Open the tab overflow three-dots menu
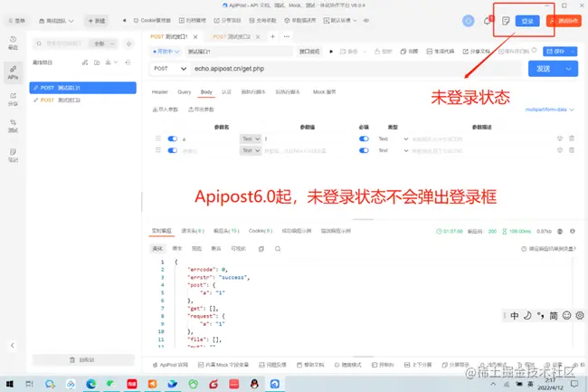The height and width of the screenshot is (392, 588). pyautogui.click(x=287, y=36)
